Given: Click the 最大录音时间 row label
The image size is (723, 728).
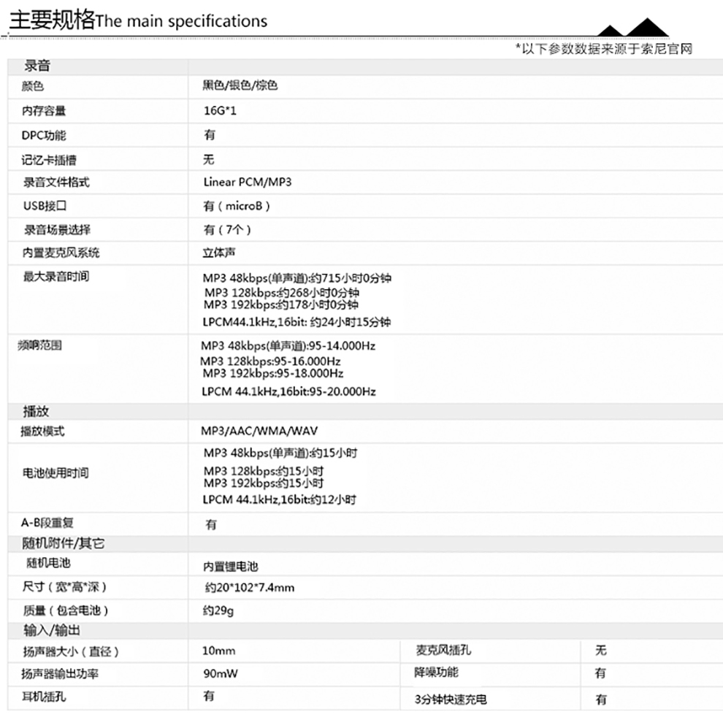Looking at the screenshot, I should 56,277.
